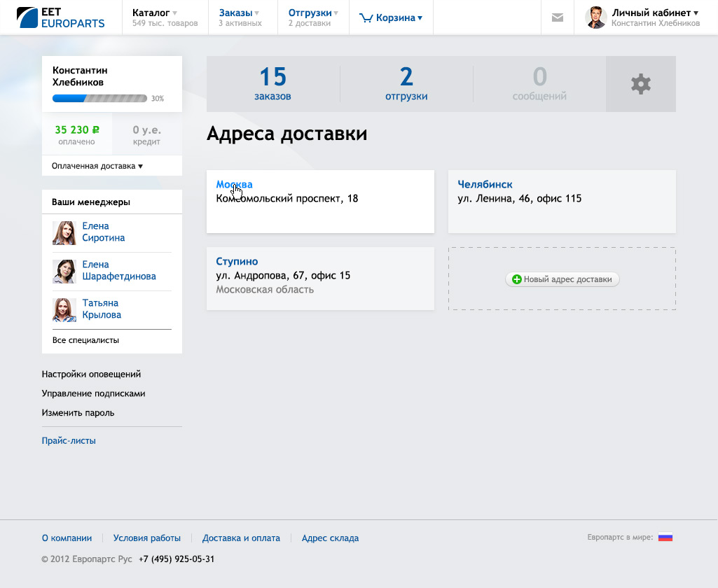Viewport: 718px width, 588px height.
Task: Open the Челябинск delivery address
Action: point(485,185)
